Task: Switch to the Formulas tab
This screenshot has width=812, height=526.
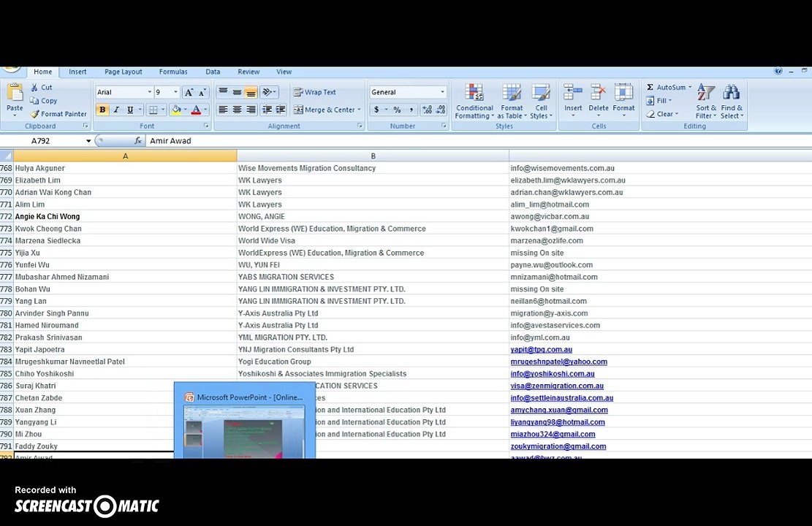Action: 173,72
